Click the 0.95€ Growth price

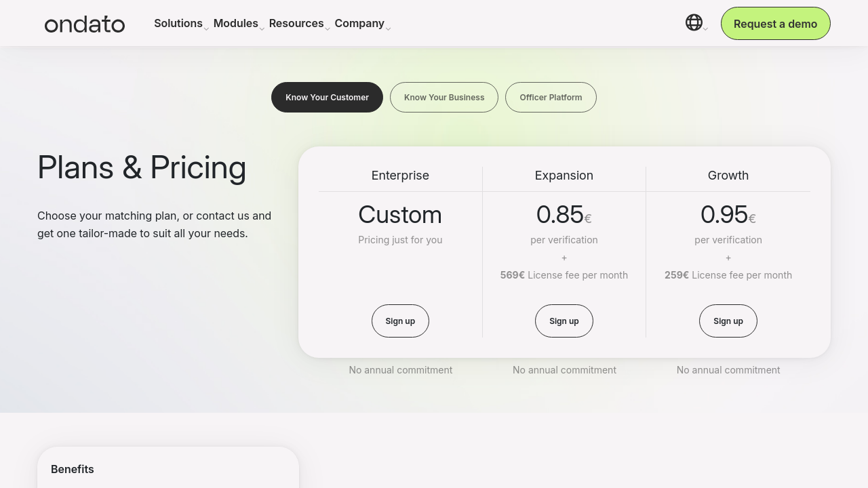[728, 215]
